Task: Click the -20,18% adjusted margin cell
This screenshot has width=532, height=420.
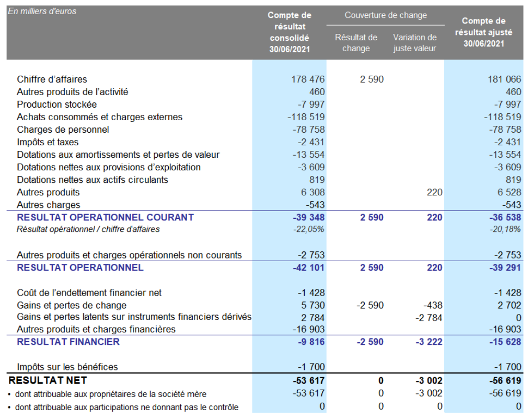Action: pos(505,229)
